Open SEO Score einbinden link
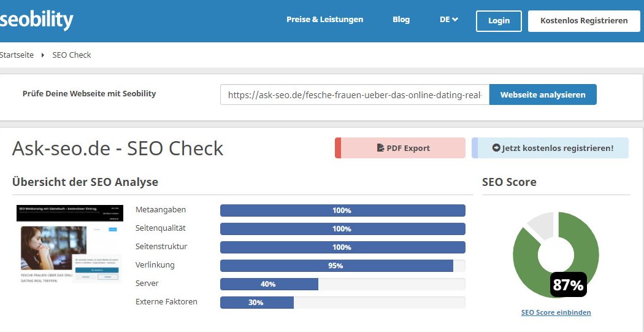Screen dimensions: 644x332 [556, 312]
